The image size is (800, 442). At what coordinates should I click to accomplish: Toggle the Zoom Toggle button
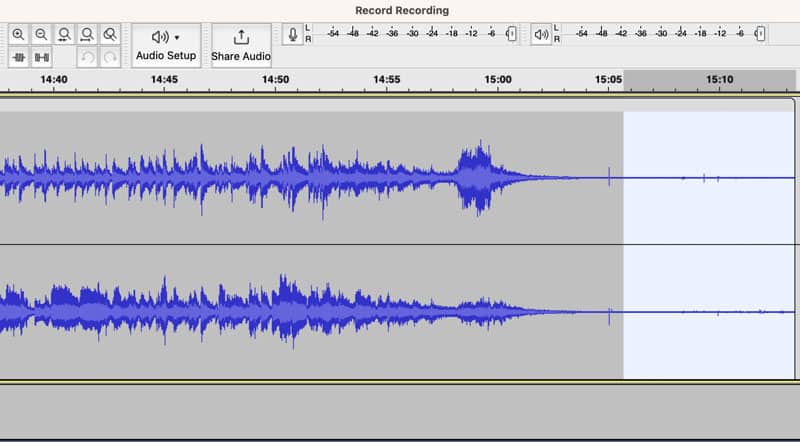pos(110,34)
